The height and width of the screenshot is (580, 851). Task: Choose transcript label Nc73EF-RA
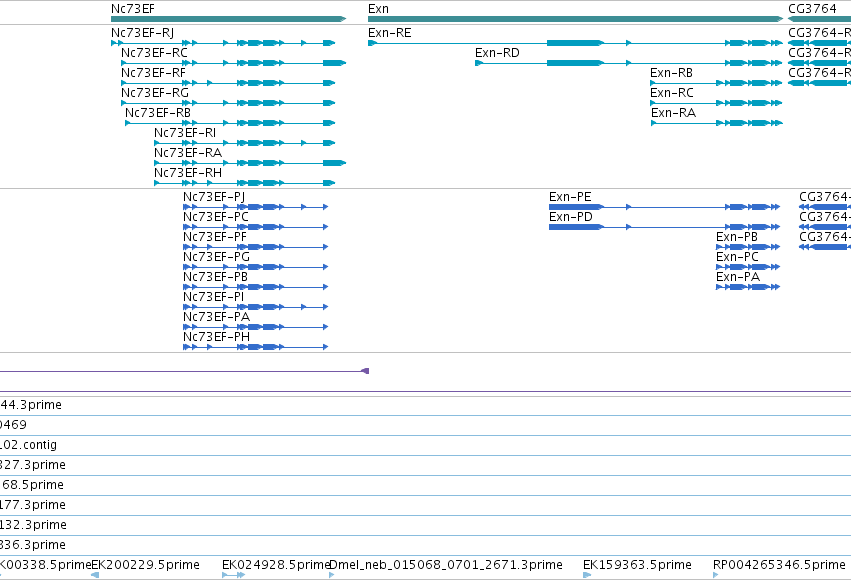coord(188,153)
